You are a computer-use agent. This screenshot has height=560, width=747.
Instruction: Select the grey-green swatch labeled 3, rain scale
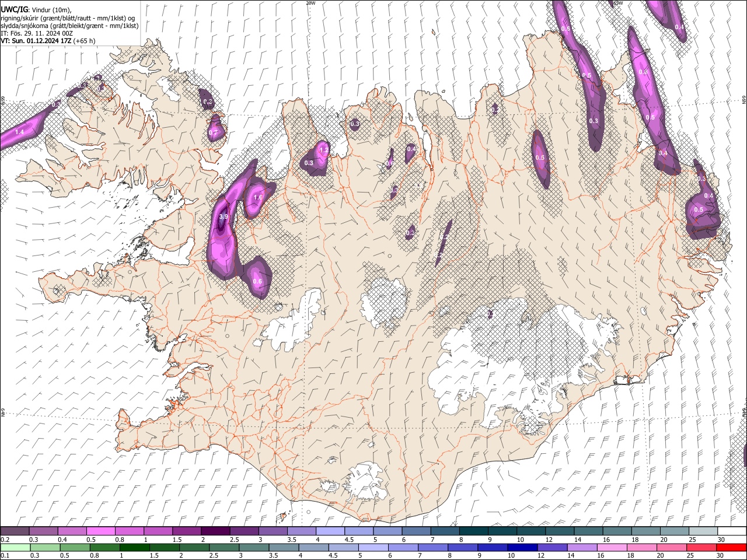coord(253,547)
